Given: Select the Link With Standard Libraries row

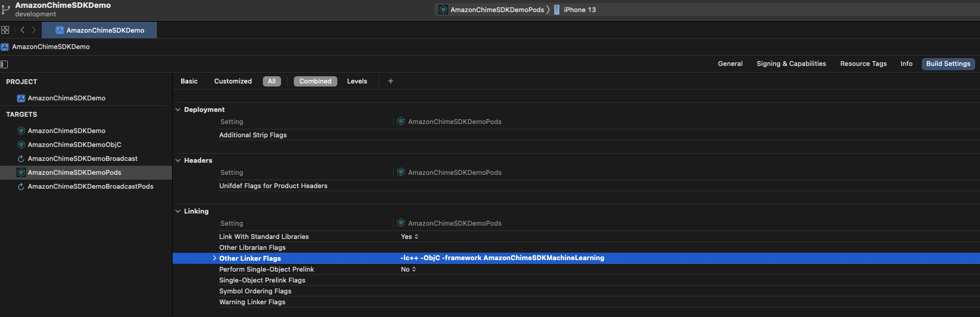Looking at the screenshot, I should [576, 237].
